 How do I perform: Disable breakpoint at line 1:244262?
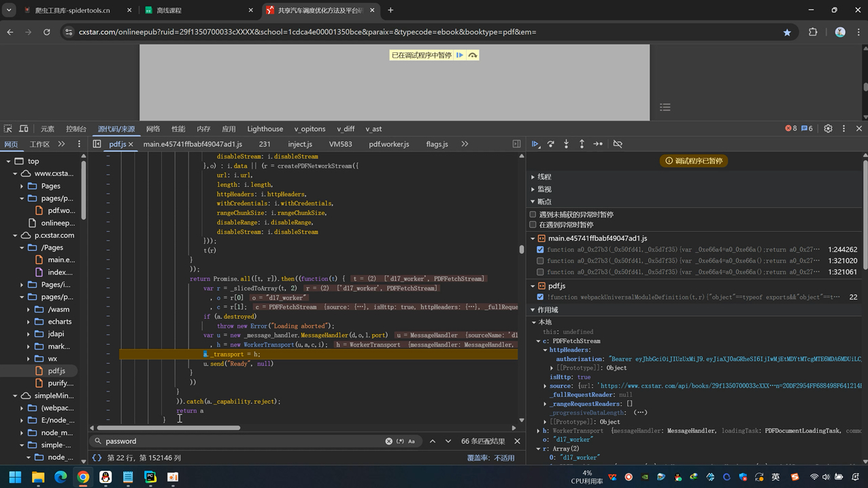540,249
